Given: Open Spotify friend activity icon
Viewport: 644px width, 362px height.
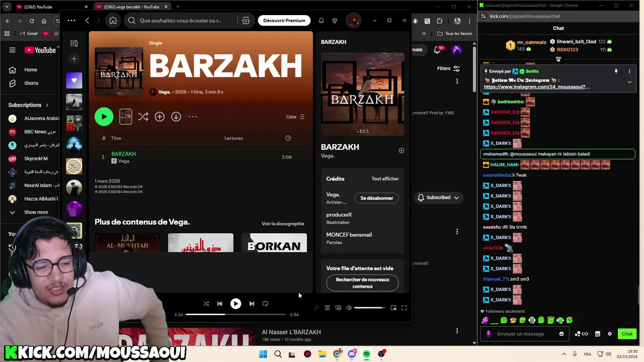Looking at the screenshot, I should point(335,21).
